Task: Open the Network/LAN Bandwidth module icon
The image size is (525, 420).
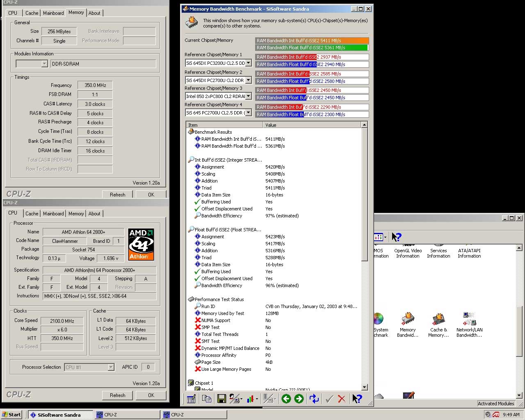Action: click(469, 319)
